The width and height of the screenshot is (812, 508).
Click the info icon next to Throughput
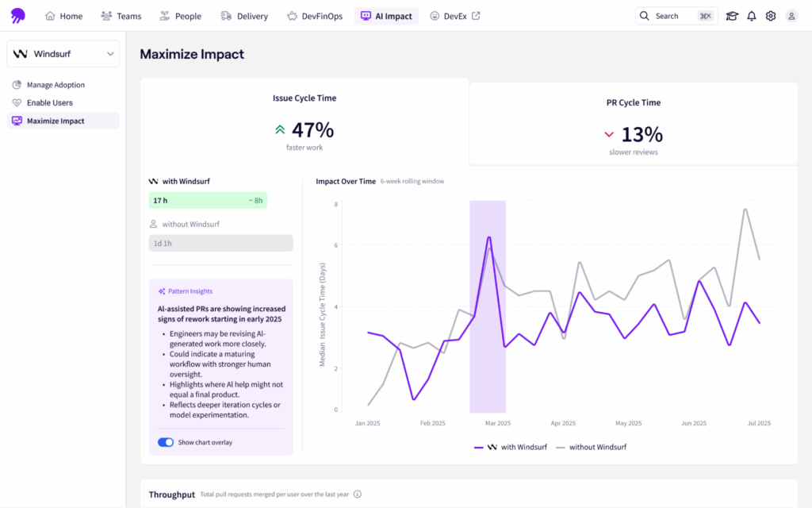click(358, 494)
